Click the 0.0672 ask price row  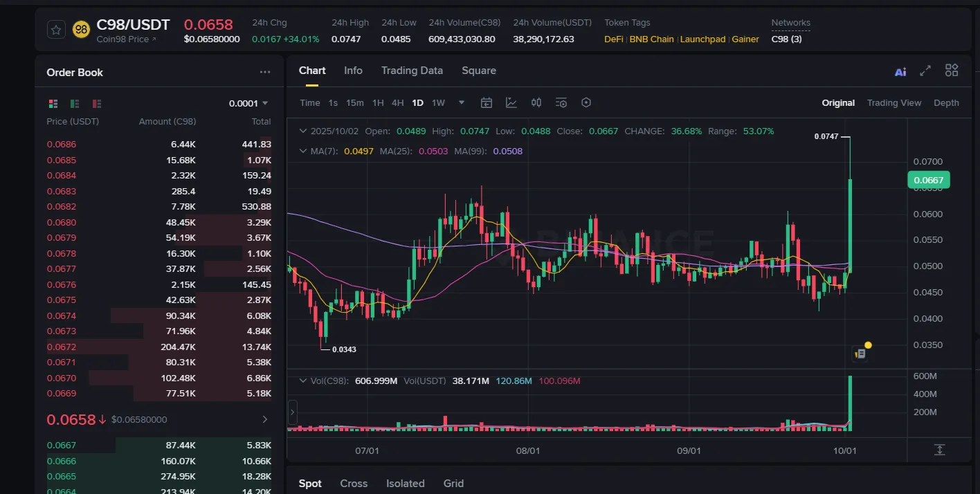[x=62, y=347]
